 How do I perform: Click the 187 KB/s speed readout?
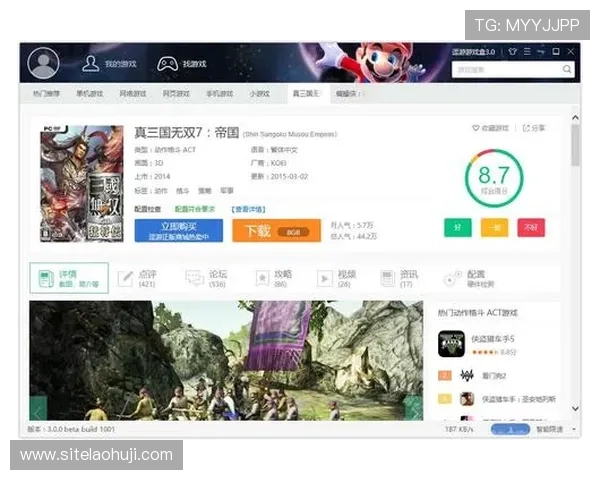[x=459, y=429]
